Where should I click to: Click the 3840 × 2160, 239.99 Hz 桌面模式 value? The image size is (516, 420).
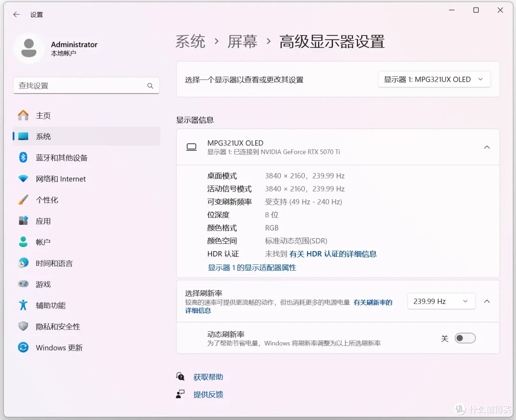[x=305, y=176]
